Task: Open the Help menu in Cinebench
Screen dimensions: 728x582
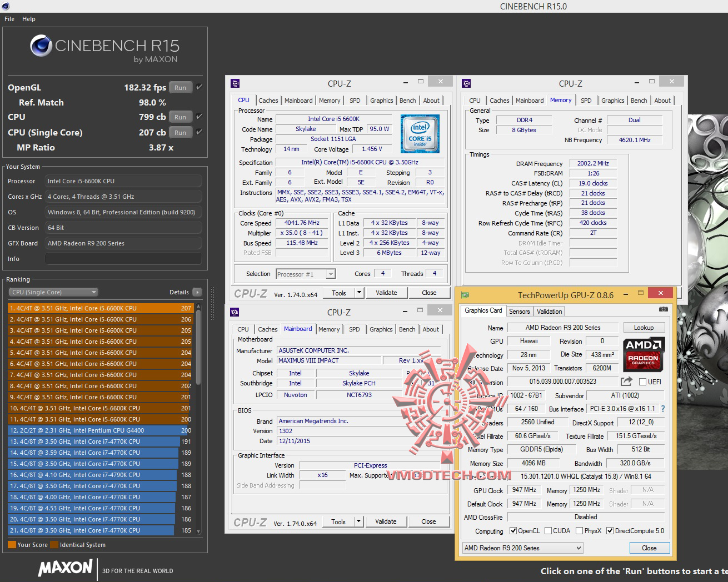Action: click(x=29, y=19)
